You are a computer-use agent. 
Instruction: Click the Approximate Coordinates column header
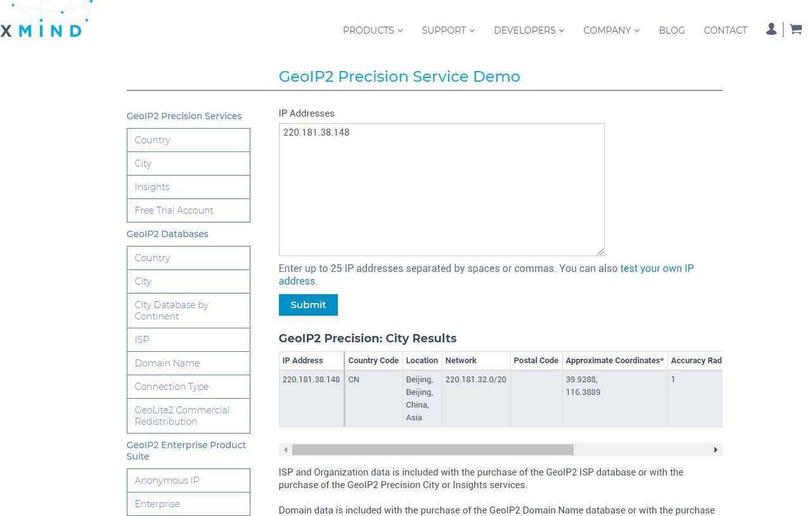(615, 361)
